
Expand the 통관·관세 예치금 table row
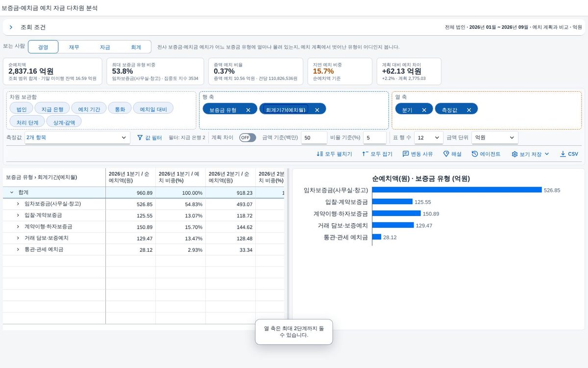[x=18, y=249]
